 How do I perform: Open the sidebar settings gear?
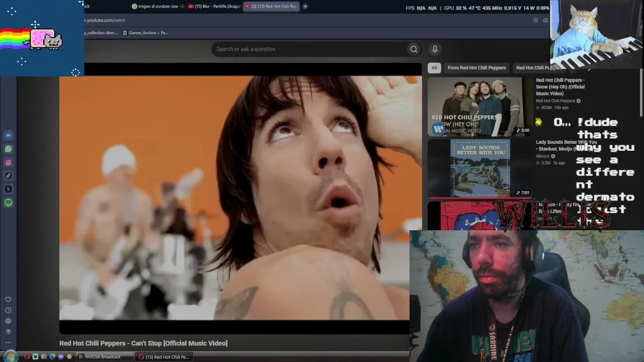pyautogui.click(x=8, y=321)
